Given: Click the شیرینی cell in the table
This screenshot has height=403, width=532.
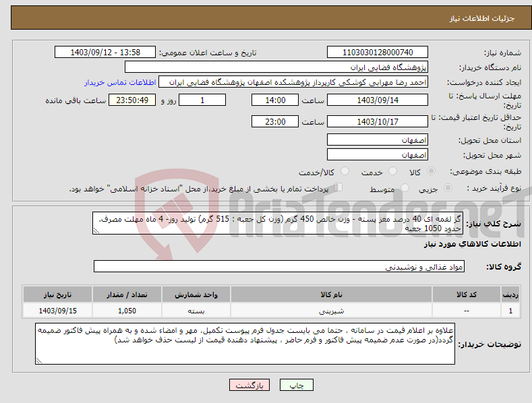Looking at the screenshot, I should click(x=331, y=311).
